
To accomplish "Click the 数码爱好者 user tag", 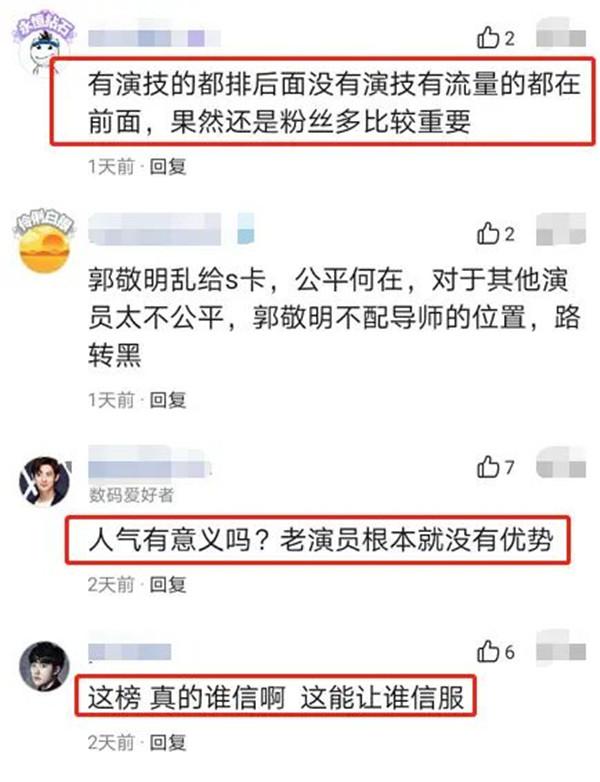I will click(x=131, y=495).
